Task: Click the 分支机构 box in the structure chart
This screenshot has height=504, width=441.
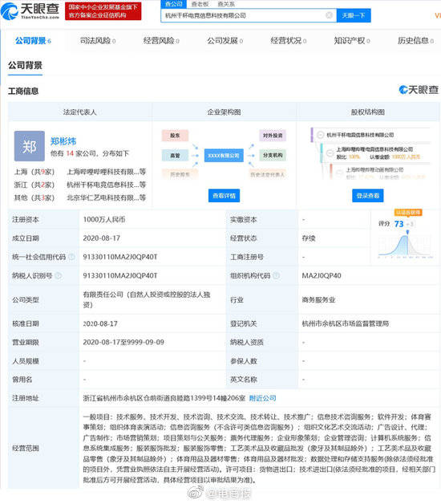Action: (x=273, y=155)
